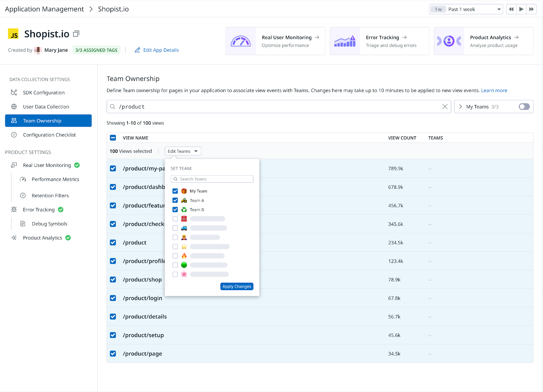Viewport: 543px width, 392px height.
Task: Uncheck the /product/details row checkbox
Action: pos(113,317)
